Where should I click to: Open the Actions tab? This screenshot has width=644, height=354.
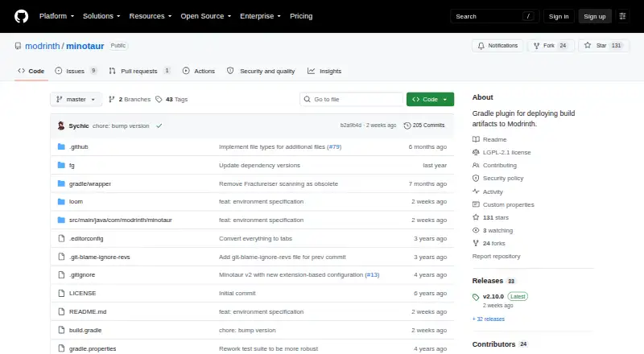199,71
